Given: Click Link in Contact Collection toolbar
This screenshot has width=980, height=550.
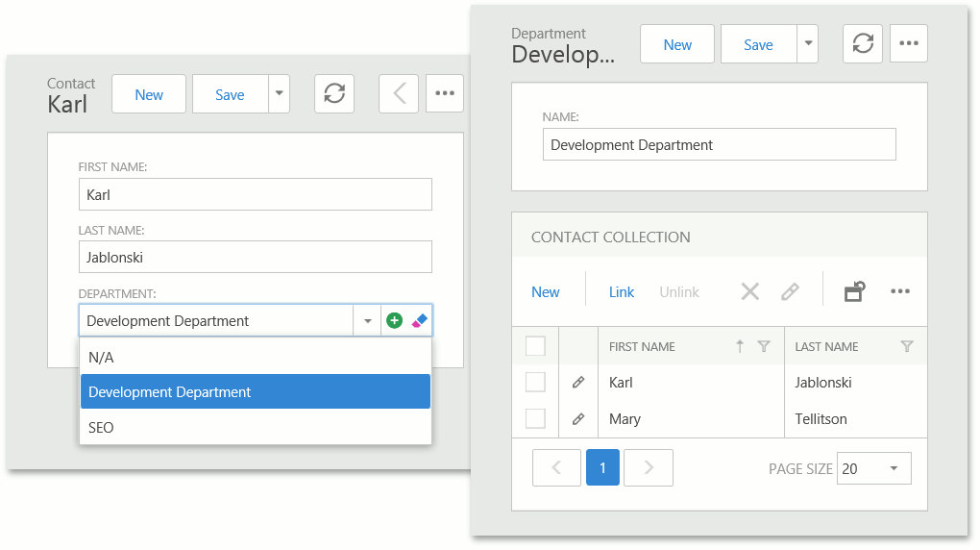Looking at the screenshot, I should click(622, 291).
